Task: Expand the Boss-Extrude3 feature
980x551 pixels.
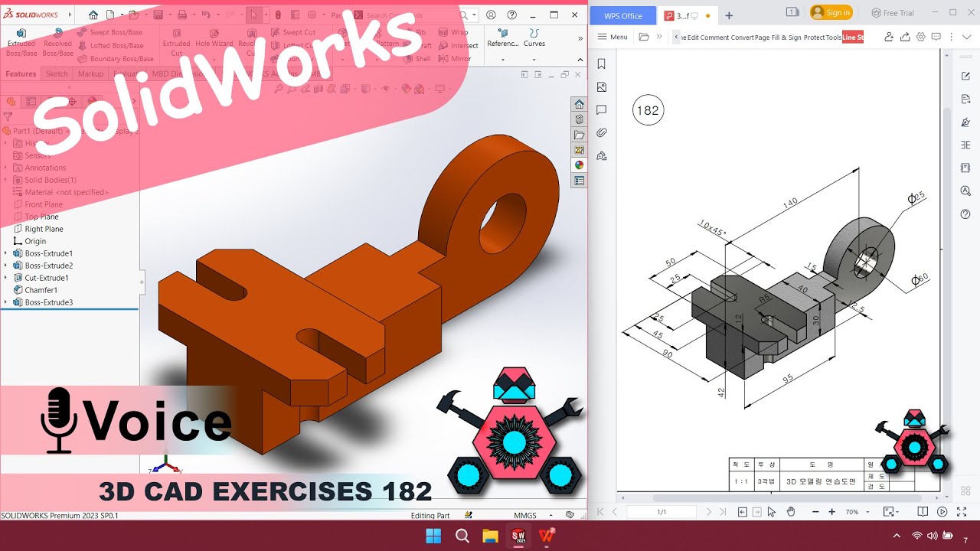Action: [x=6, y=302]
